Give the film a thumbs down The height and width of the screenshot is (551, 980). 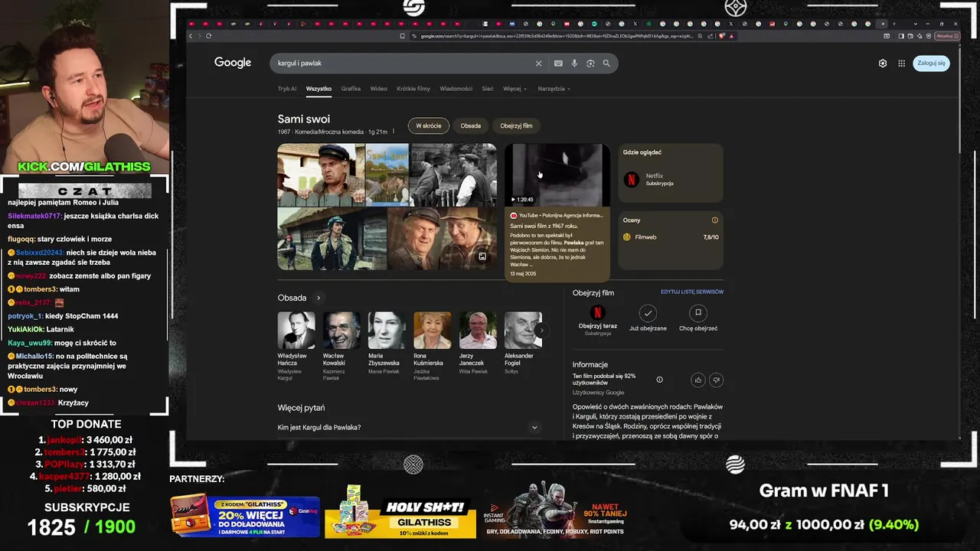tap(716, 380)
